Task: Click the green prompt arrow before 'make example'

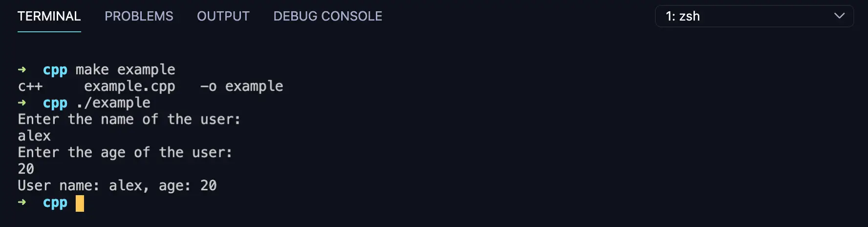Action: tap(22, 70)
